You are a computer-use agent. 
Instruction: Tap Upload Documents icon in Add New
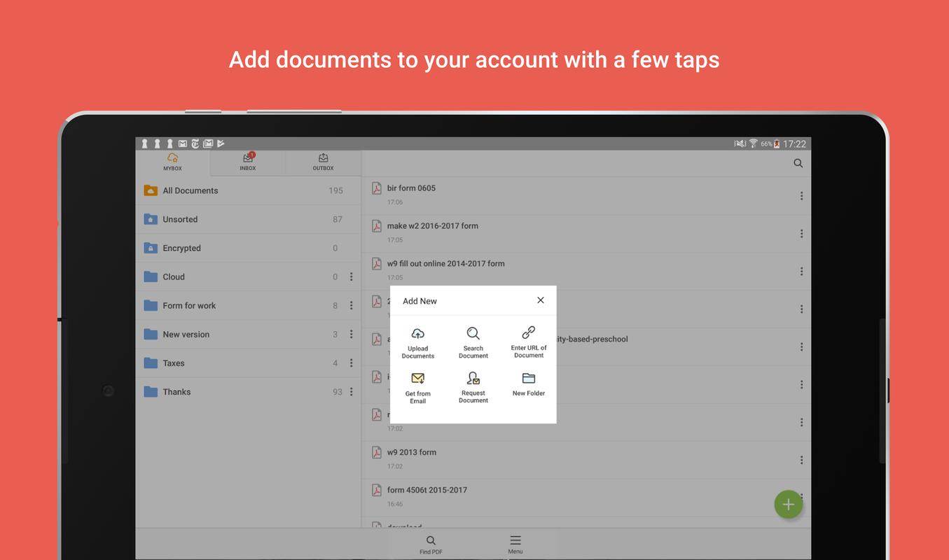coord(417,333)
